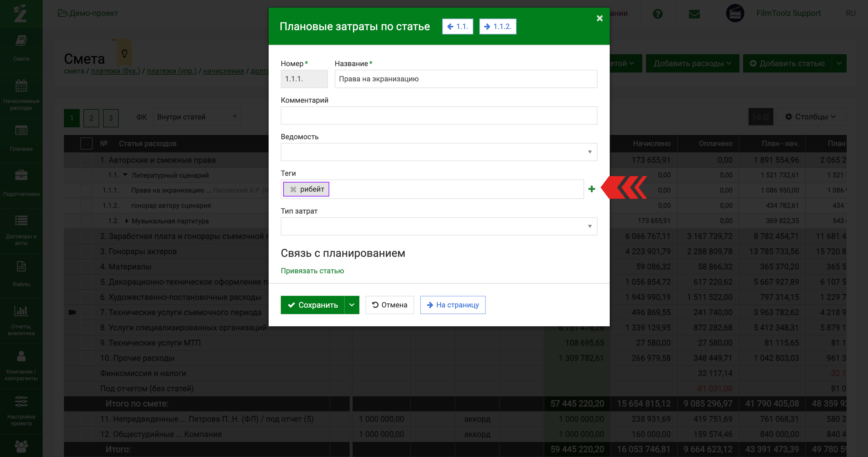Viewport: 868px width, 457px height.
Task: Click the FilmToolz Support avatar
Action: coord(735,13)
